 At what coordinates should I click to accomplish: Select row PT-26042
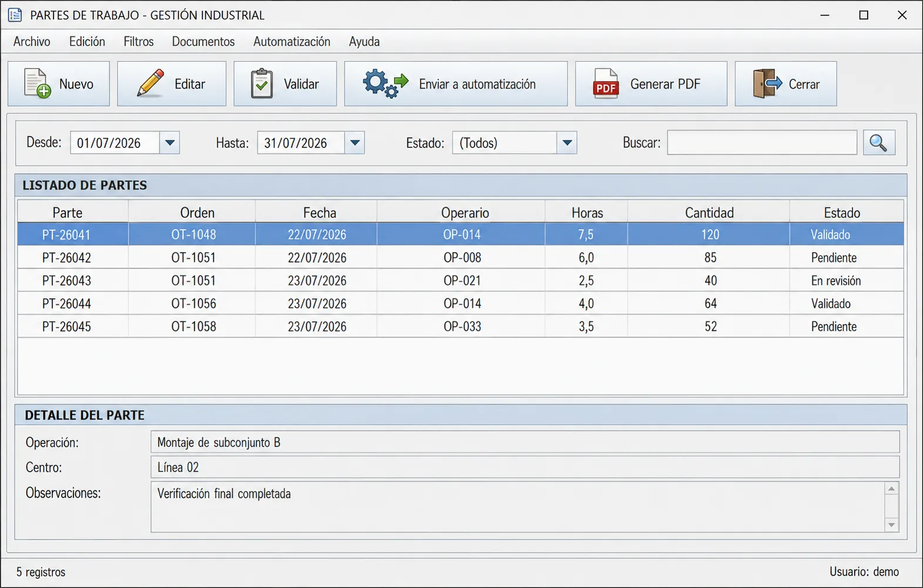click(x=460, y=257)
